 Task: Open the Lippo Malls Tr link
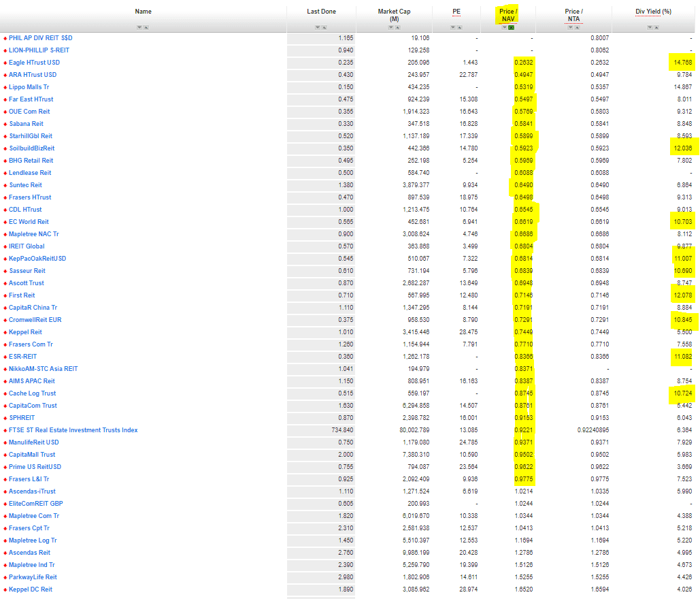coord(29,87)
